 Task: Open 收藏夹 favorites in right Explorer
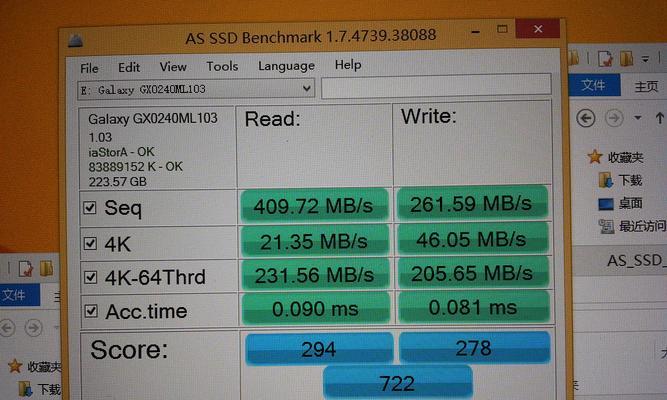click(x=616, y=157)
